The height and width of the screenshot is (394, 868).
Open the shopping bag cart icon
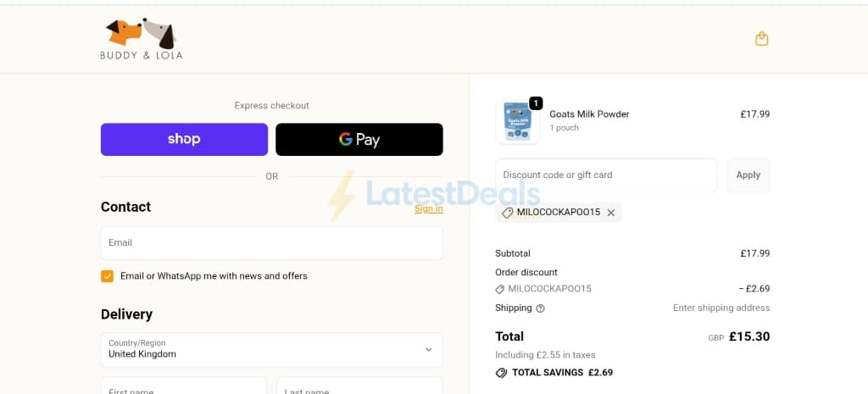coord(762,39)
